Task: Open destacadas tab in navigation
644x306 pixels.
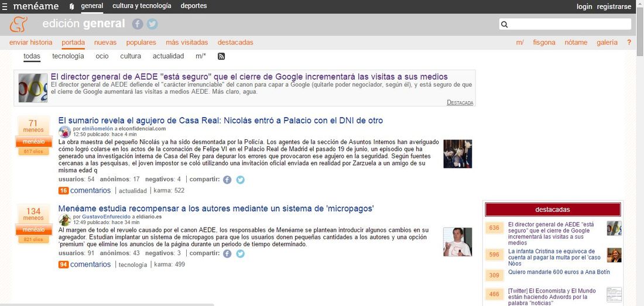Action: point(235,42)
